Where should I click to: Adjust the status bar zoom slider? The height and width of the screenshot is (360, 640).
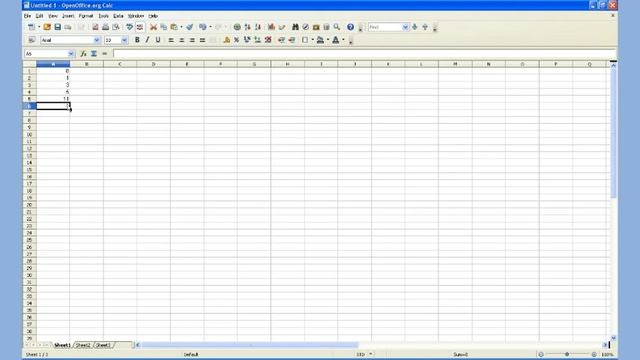tap(567, 355)
